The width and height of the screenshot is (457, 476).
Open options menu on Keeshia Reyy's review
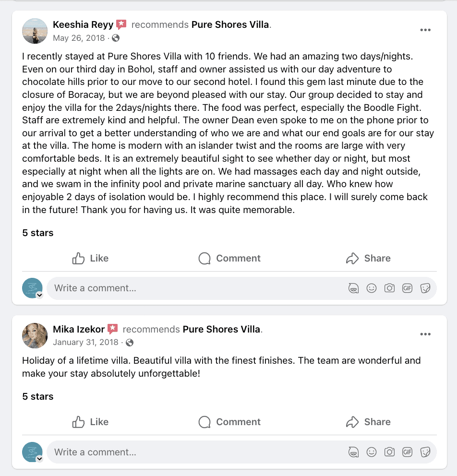[425, 30]
